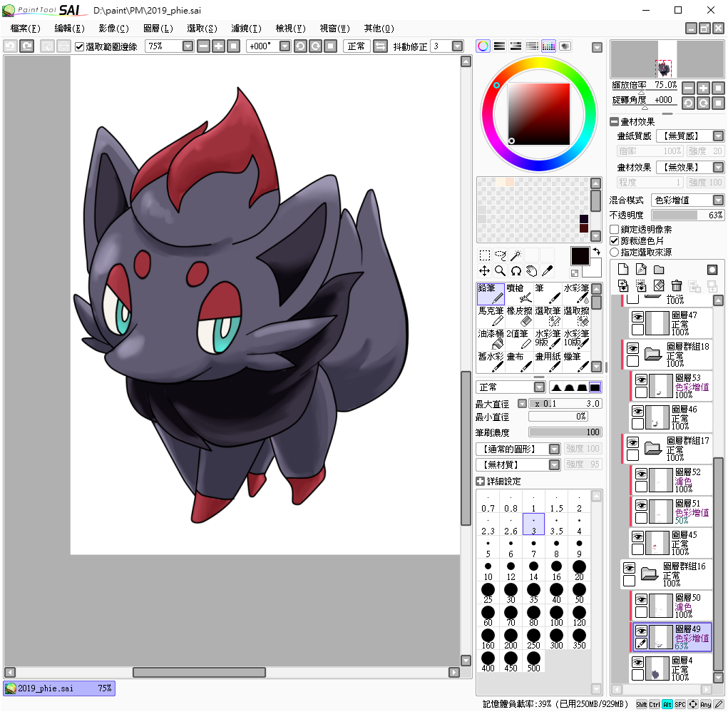Hide layer 圖層53 using its eye

click(641, 380)
